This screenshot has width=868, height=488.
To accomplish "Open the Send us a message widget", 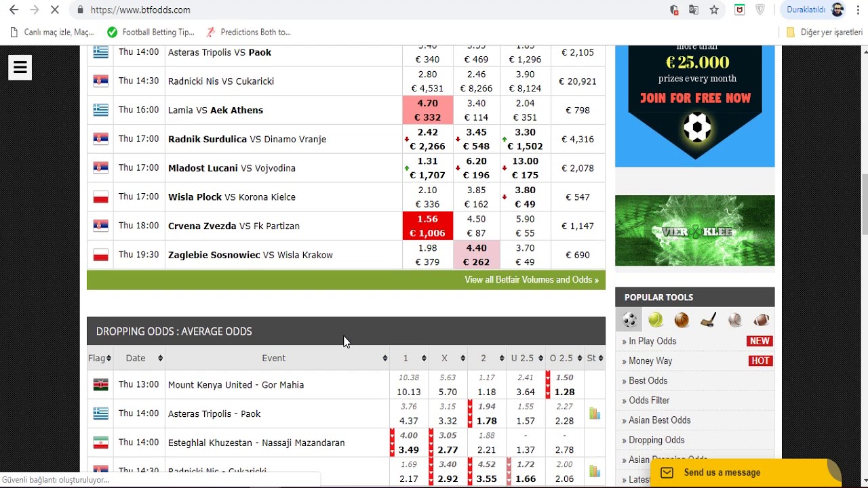I will pyautogui.click(x=745, y=472).
